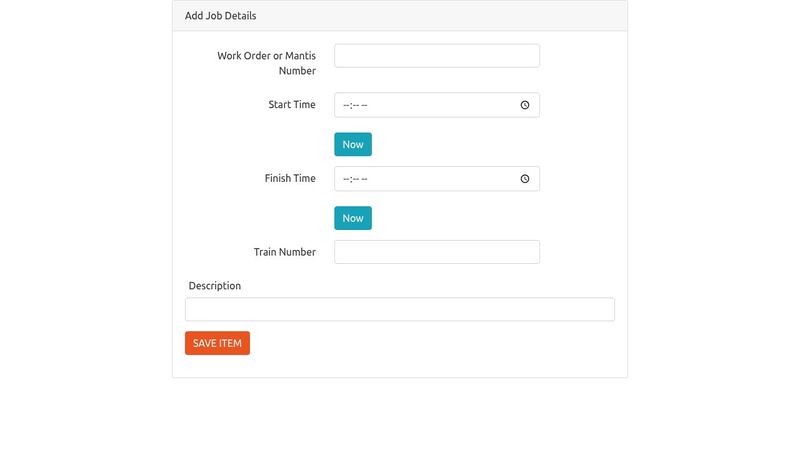Click the SAVE ITEM button
800x450 pixels.
pos(217,343)
